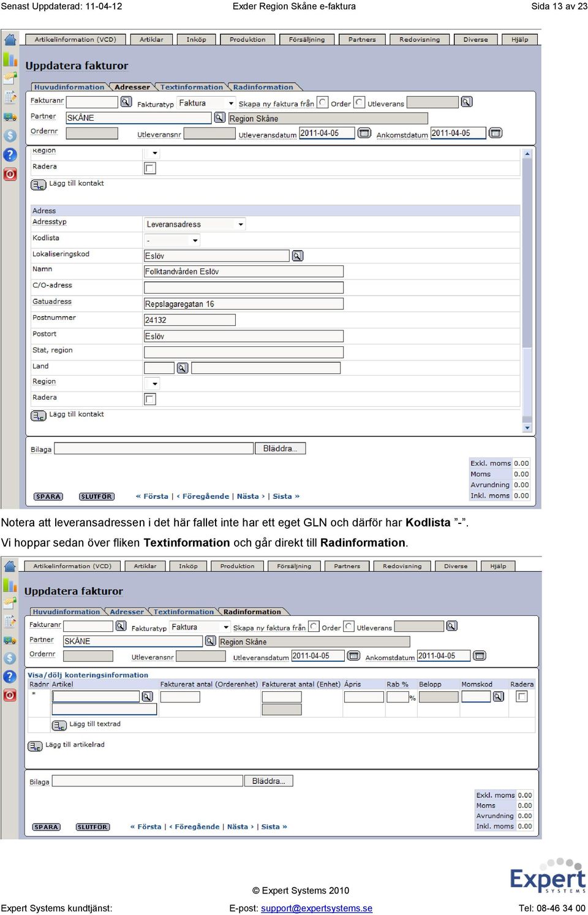Open the Ankomstdatum calendar picker in Adresser view
This screenshot has height=915, width=588.
(x=496, y=133)
